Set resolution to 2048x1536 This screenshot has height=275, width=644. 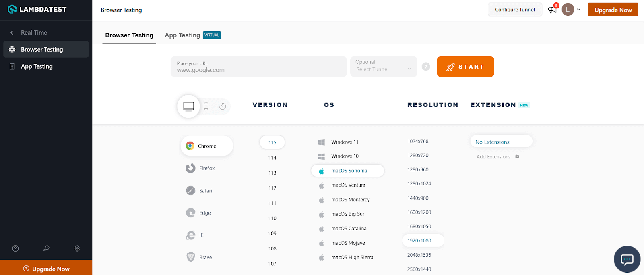tap(419, 255)
